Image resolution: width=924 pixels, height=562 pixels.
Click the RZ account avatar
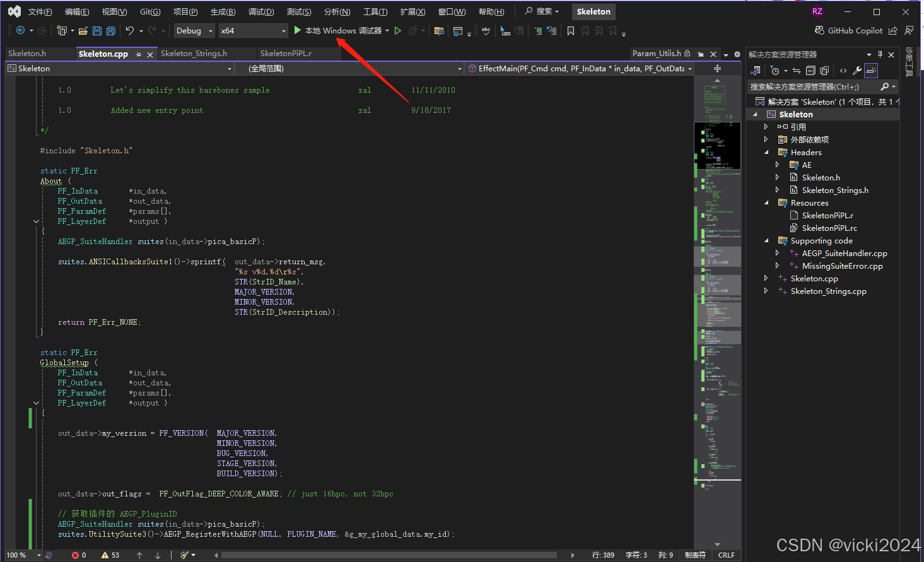pyautogui.click(x=817, y=11)
